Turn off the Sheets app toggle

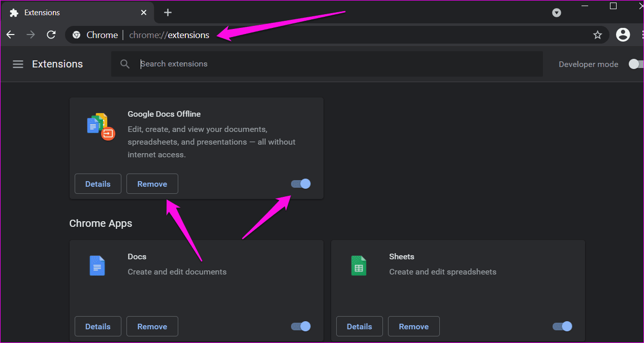562,326
